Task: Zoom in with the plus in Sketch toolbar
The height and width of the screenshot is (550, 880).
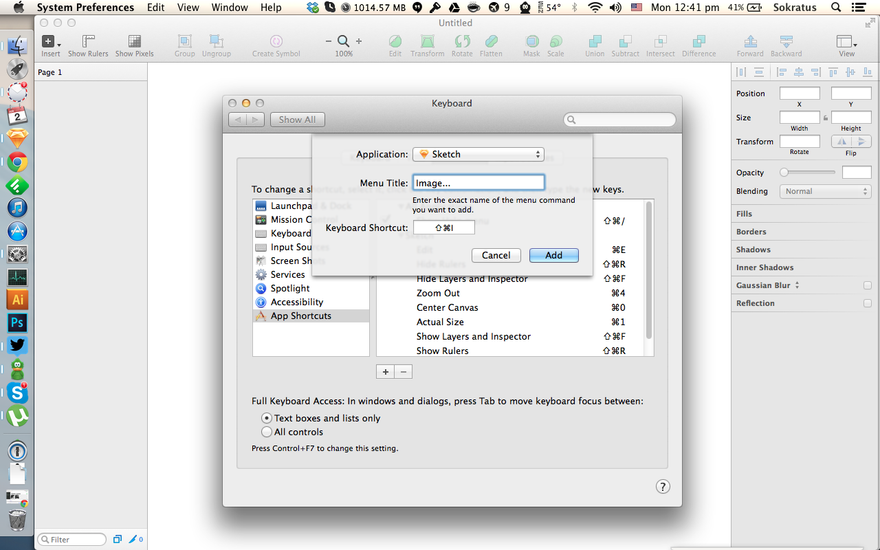Action: pyautogui.click(x=359, y=41)
